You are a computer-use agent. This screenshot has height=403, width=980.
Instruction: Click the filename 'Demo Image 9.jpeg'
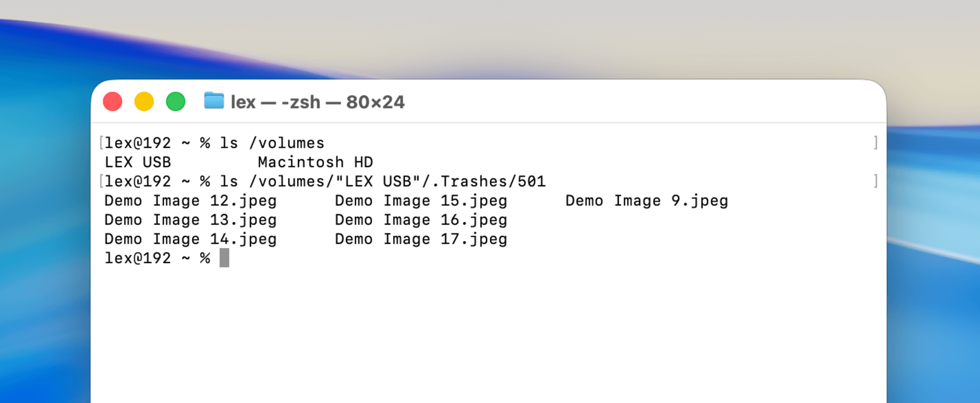646,200
